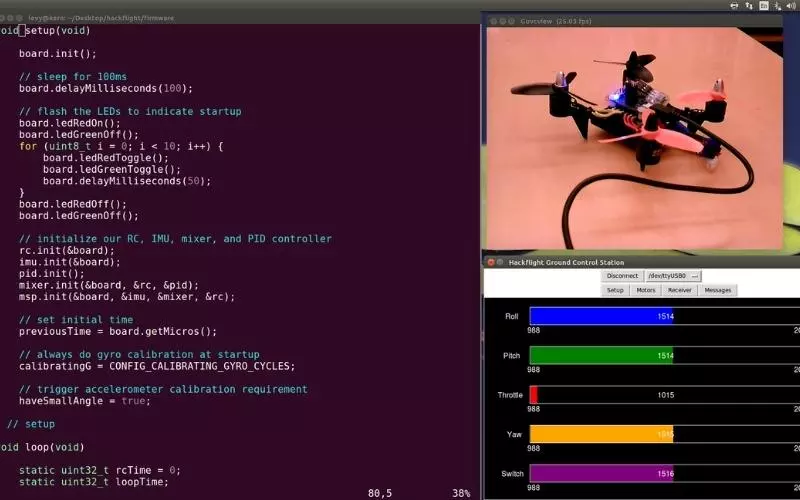Click the Throttle label in the receiver panel
The width and height of the screenshot is (800, 500).
[x=510, y=395]
